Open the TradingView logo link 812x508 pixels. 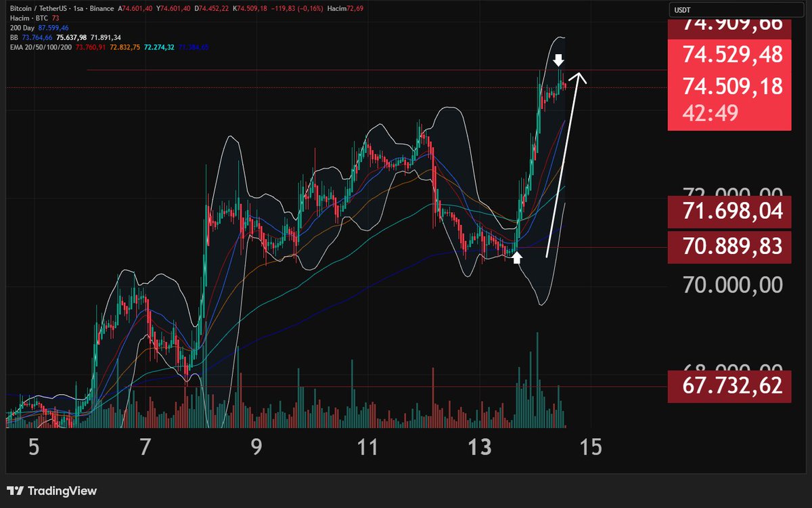click(52, 491)
